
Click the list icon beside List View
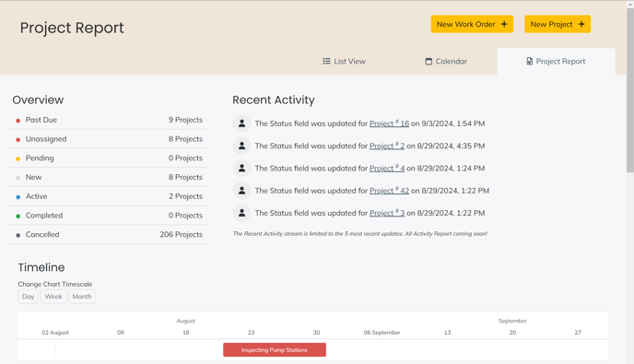point(326,61)
